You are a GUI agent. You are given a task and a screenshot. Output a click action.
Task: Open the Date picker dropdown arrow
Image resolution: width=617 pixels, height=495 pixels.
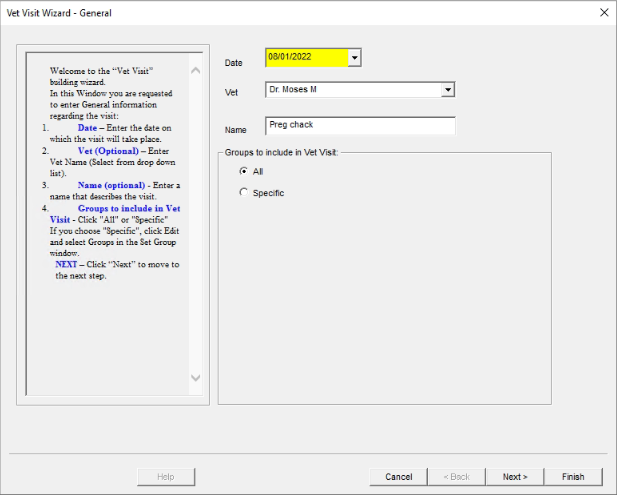point(354,58)
